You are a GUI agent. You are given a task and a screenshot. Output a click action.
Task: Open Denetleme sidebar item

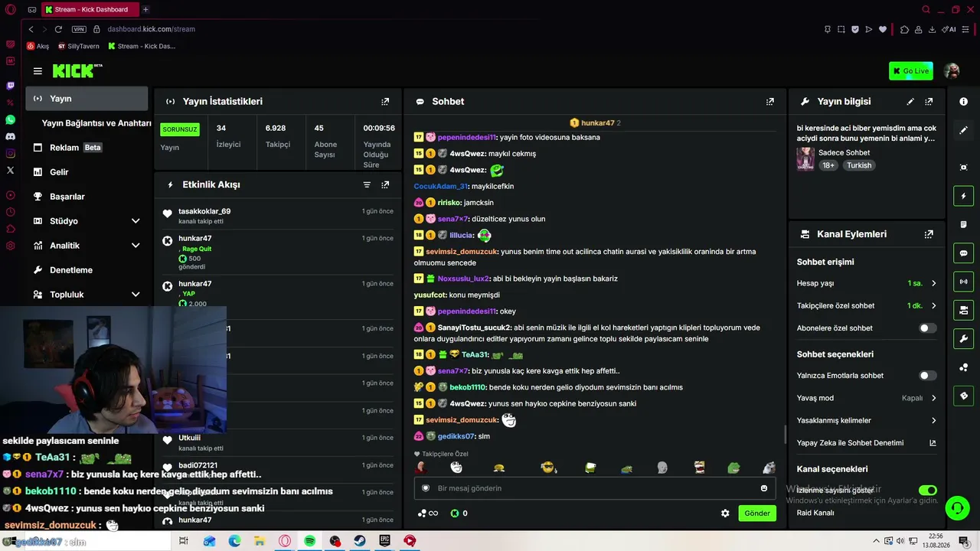[x=87, y=270]
